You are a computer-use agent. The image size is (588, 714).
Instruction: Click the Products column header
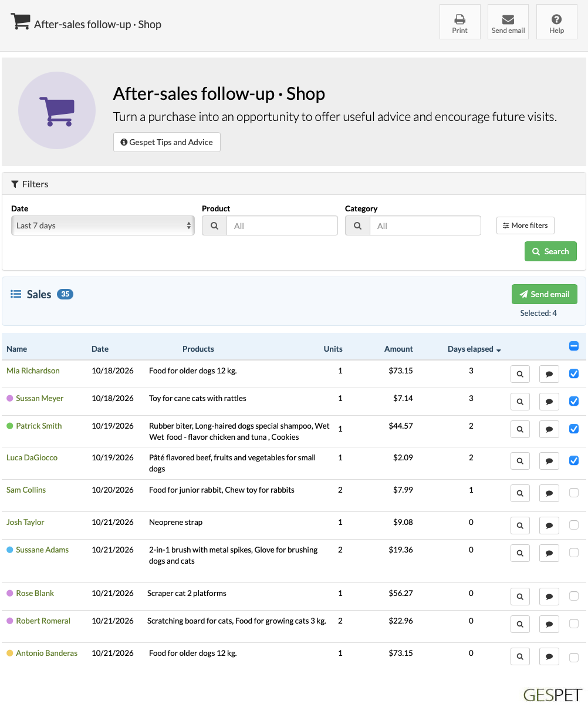click(198, 349)
